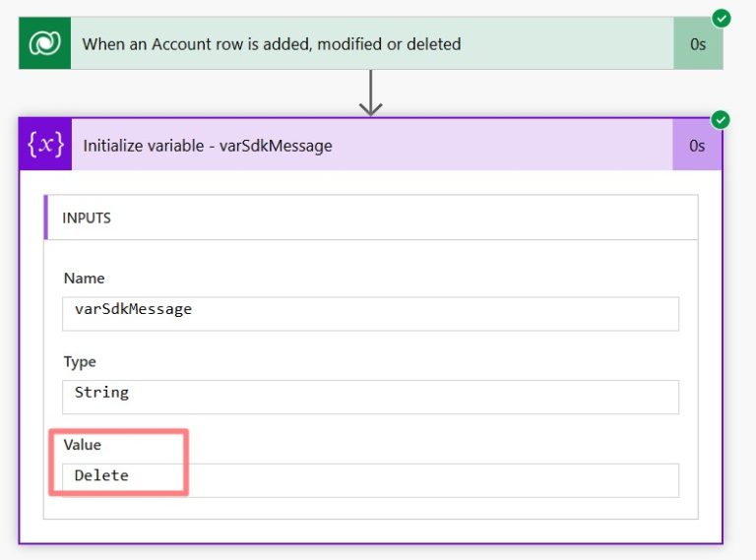Click the Initialize variable step's success checkmark
The width and height of the screenshot is (756, 560).
[x=721, y=120]
